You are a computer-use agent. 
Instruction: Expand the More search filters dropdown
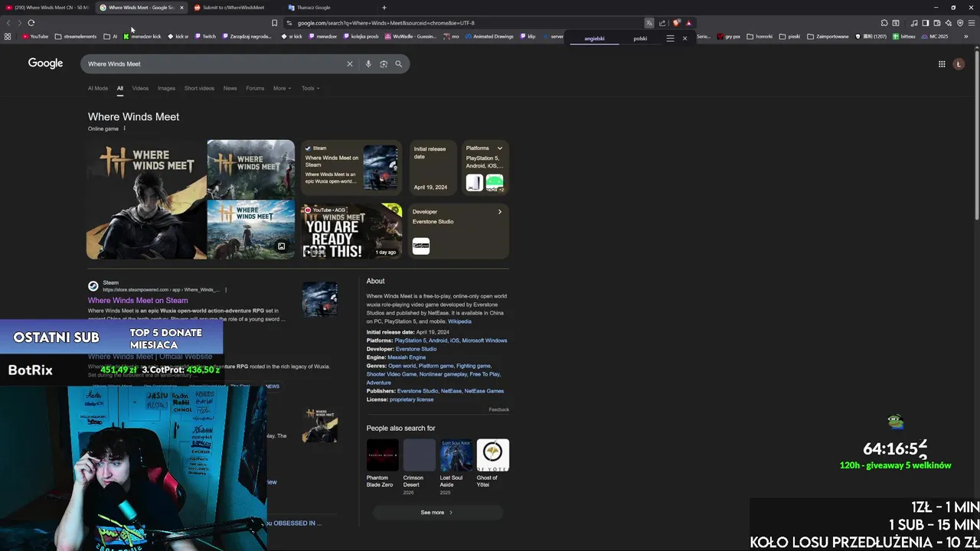pyautogui.click(x=282, y=88)
